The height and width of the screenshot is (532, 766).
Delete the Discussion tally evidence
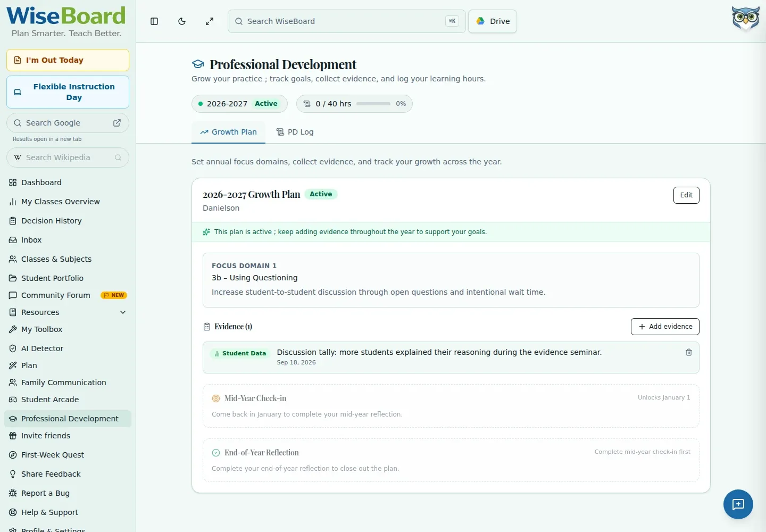[x=689, y=352]
